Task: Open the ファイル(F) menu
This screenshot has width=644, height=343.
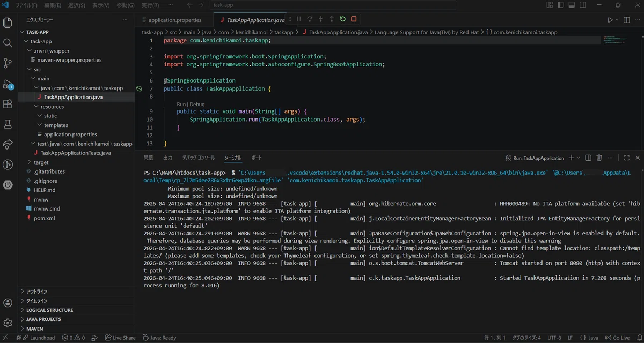Action: coord(26,5)
